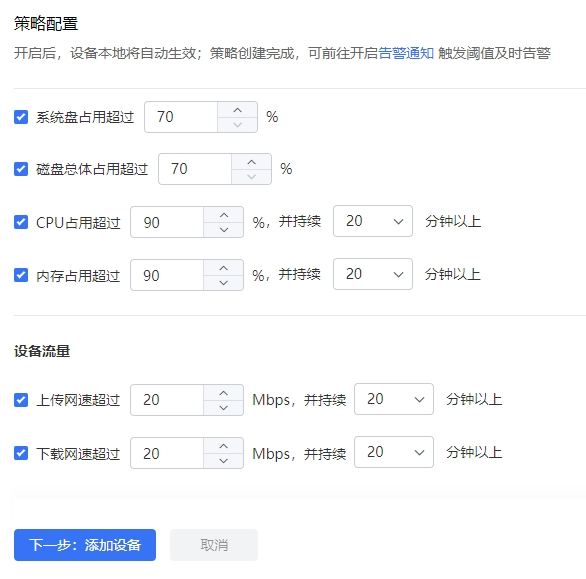Uncheck the 内存占用超过 checkbox

21,275
